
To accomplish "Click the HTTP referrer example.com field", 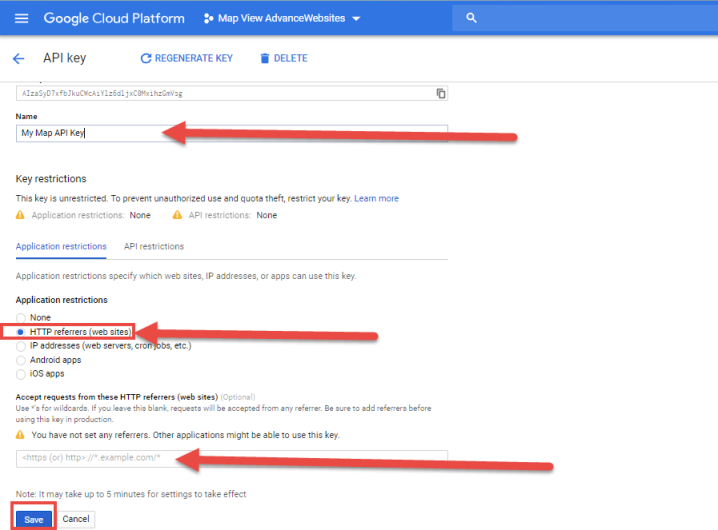I will [231, 458].
